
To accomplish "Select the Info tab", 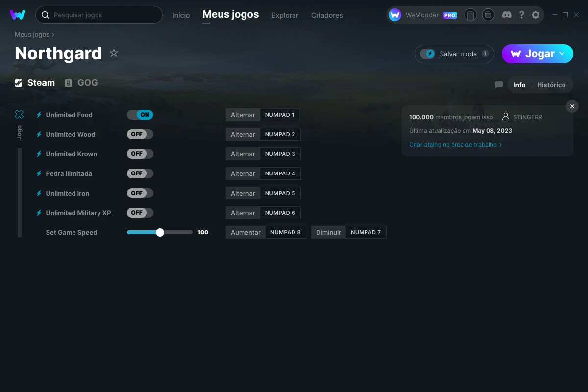I will pyautogui.click(x=519, y=85).
